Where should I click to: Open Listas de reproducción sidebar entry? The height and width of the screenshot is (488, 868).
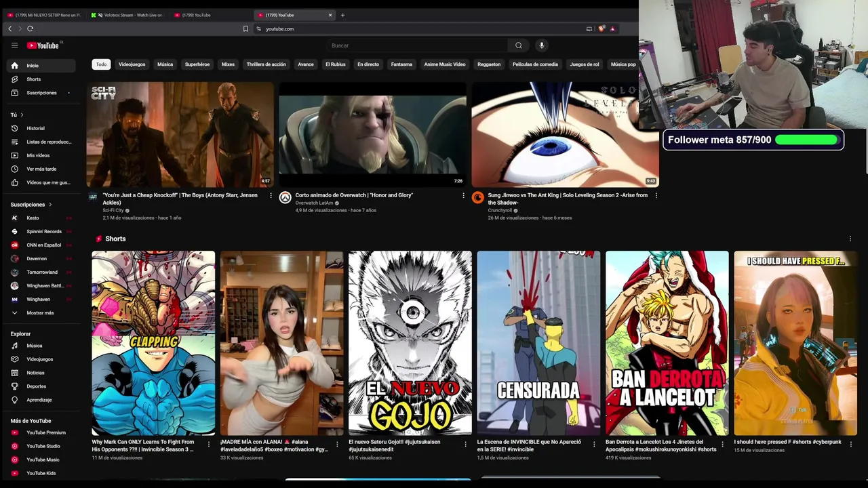click(41, 142)
